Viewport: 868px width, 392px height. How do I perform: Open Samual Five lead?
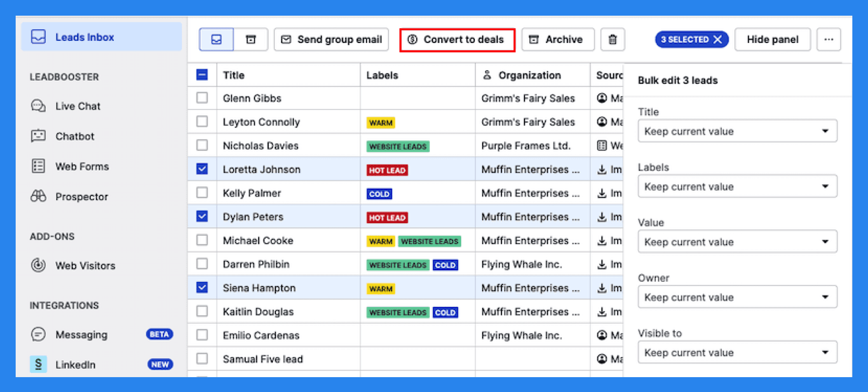[263, 359]
